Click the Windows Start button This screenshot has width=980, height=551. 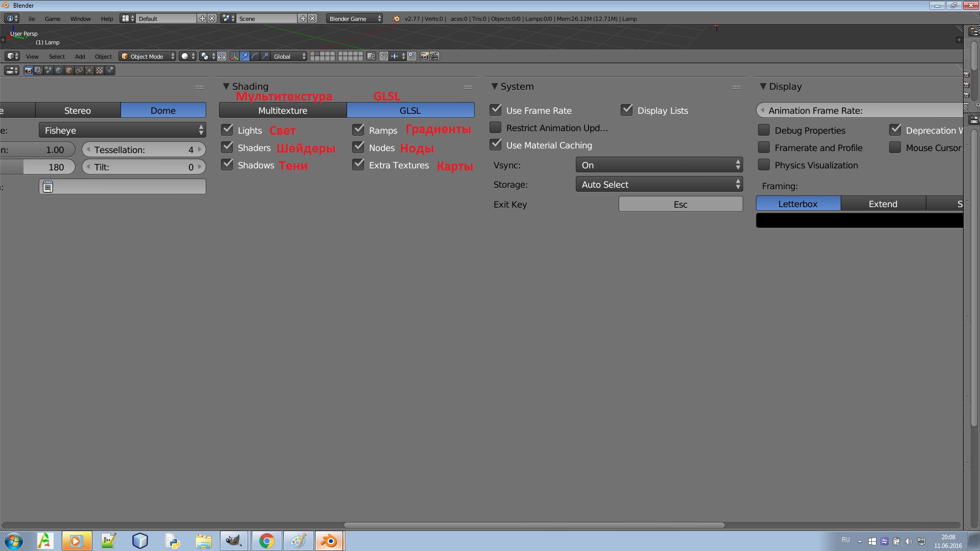click(x=13, y=541)
